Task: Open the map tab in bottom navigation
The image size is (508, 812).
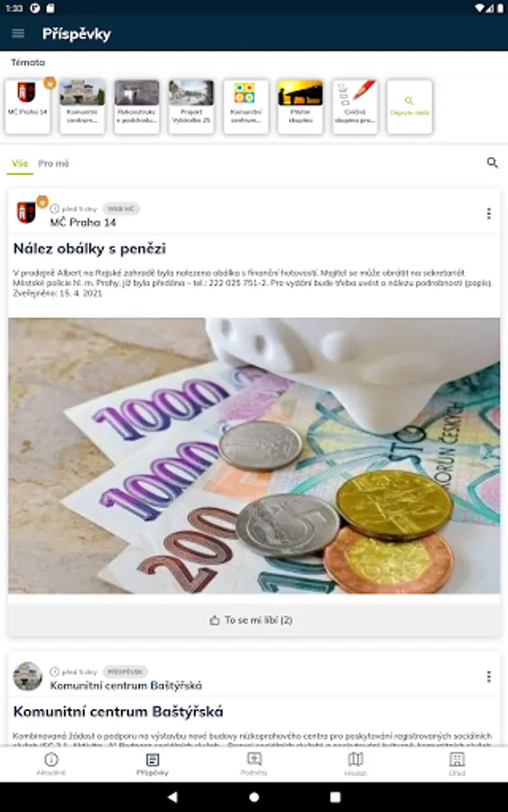Action: (x=356, y=764)
